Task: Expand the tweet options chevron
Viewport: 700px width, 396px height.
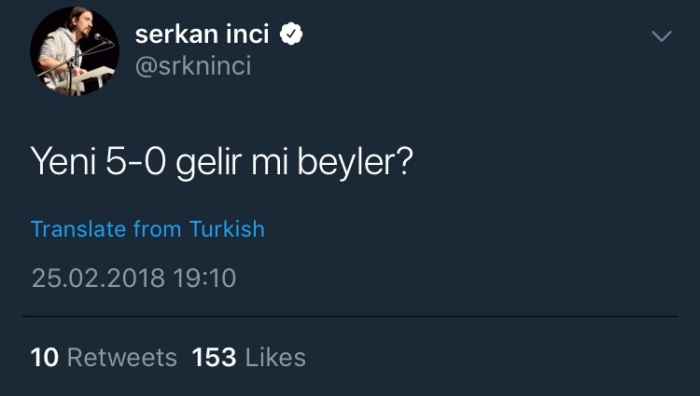Action: pos(661,36)
